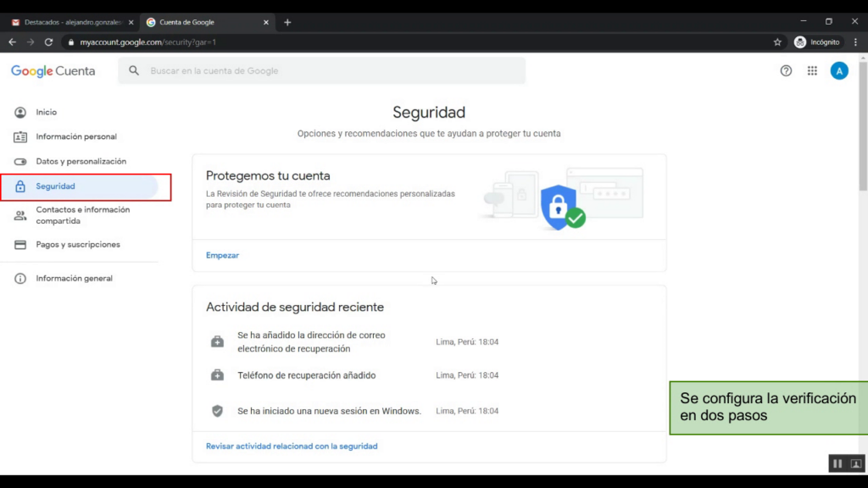This screenshot has width=868, height=488.
Task: Click the search magnifier icon
Action: (x=134, y=71)
